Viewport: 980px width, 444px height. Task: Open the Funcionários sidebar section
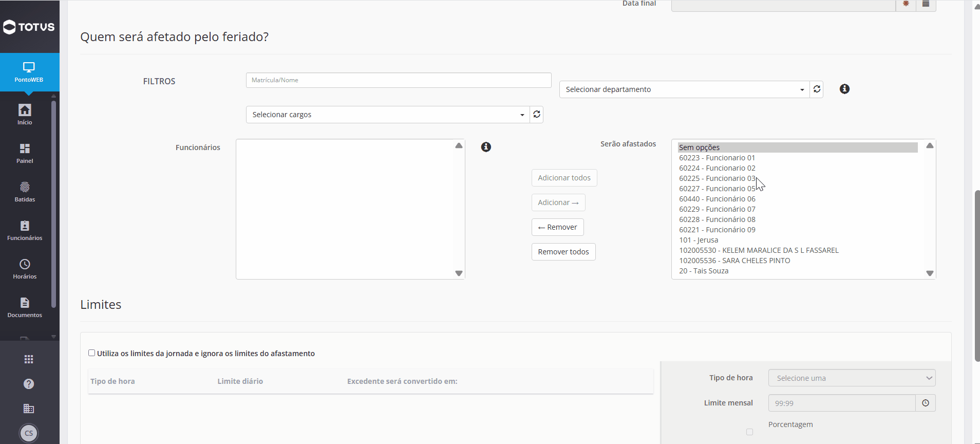point(25,230)
